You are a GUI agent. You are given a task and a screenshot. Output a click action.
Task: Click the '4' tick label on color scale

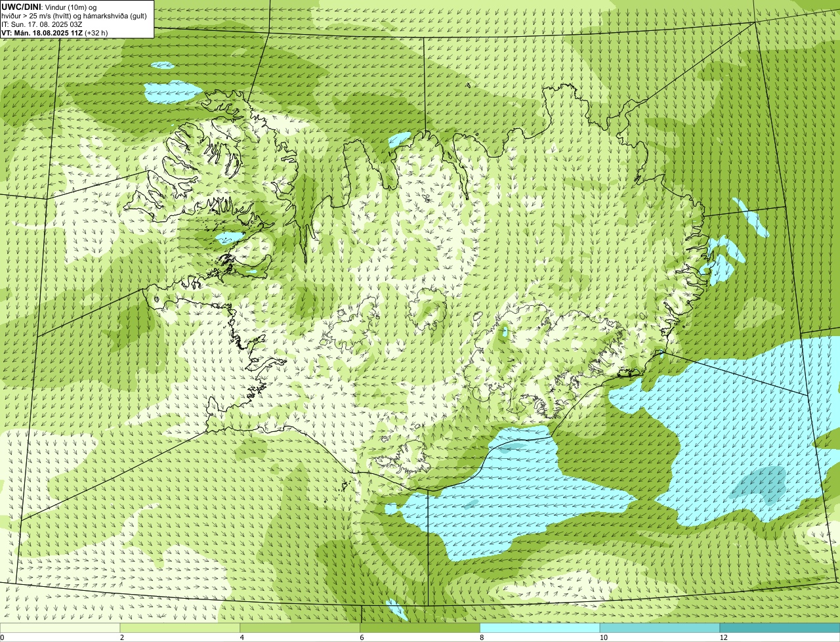pyautogui.click(x=242, y=637)
